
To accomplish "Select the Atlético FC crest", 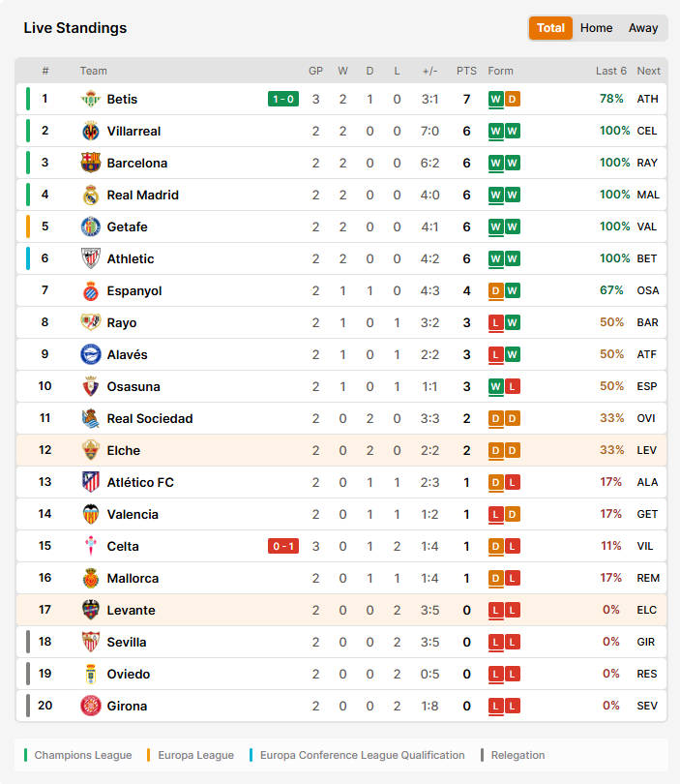I will coord(90,482).
